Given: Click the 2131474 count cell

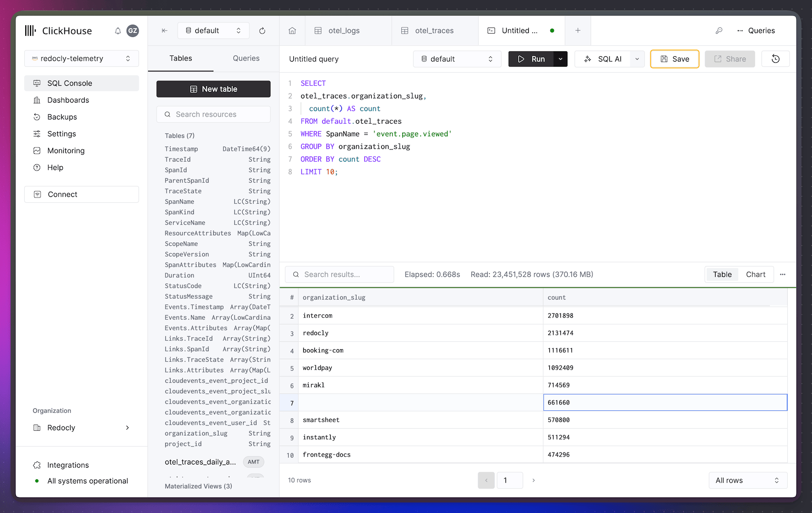Looking at the screenshot, I should tap(665, 333).
